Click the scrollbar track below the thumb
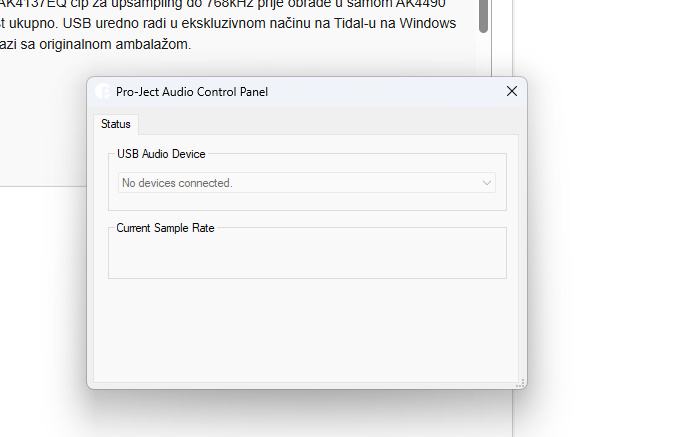 pyautogui.click(x=483, y=55)
